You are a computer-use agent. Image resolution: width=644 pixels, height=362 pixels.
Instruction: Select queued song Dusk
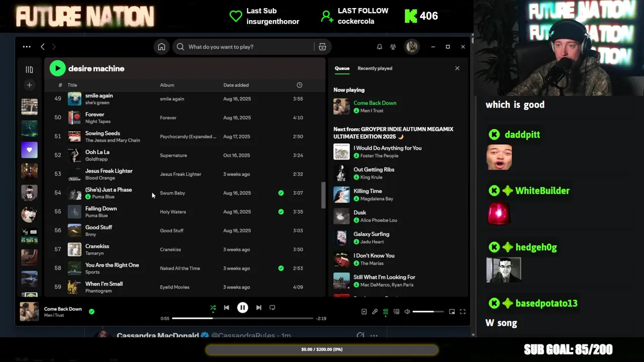[x=397, y=216]
